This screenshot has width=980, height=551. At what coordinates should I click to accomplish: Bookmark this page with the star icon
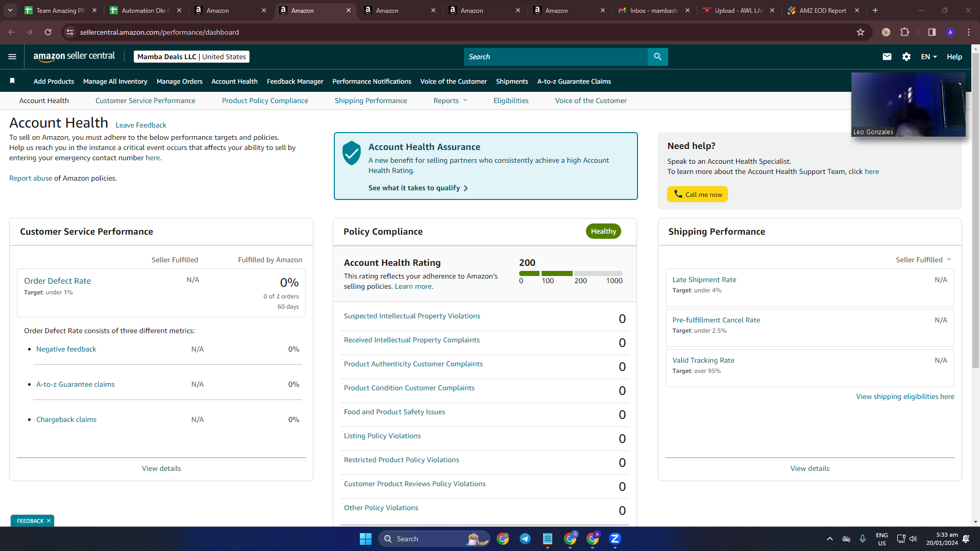pyautogui.click(x=861, y=32)
